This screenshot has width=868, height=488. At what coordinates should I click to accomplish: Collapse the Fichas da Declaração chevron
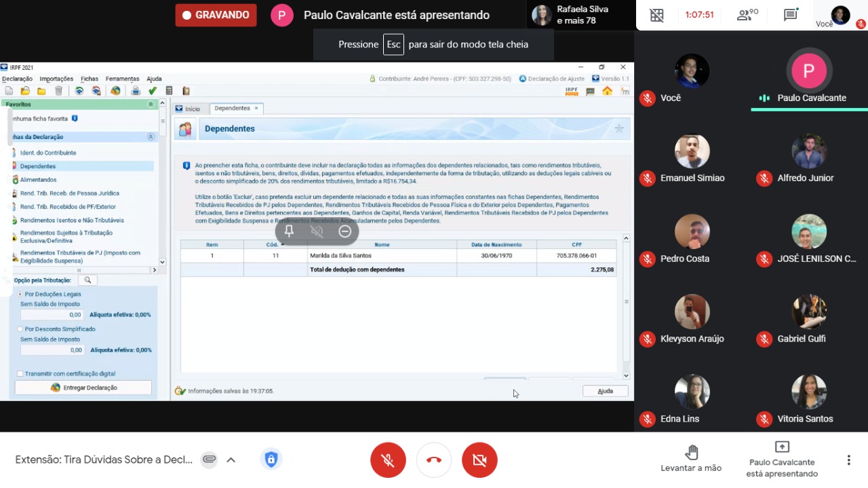(x=151, y=137)
